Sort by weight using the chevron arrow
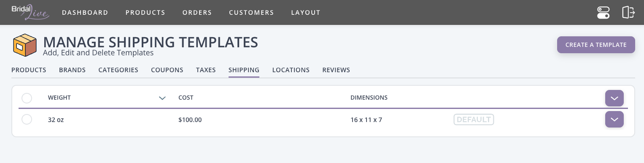 (x=162, y=98)
